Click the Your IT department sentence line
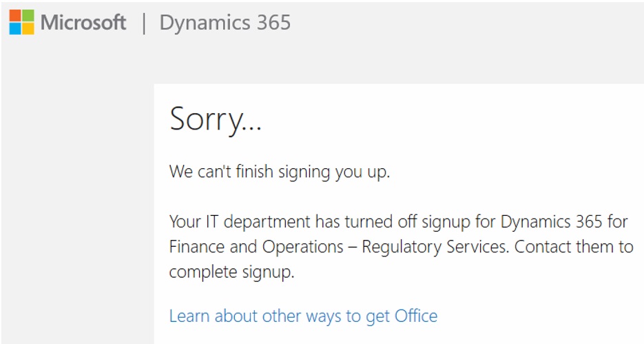This screenshot has width=644, height=344. coord(398,223)
